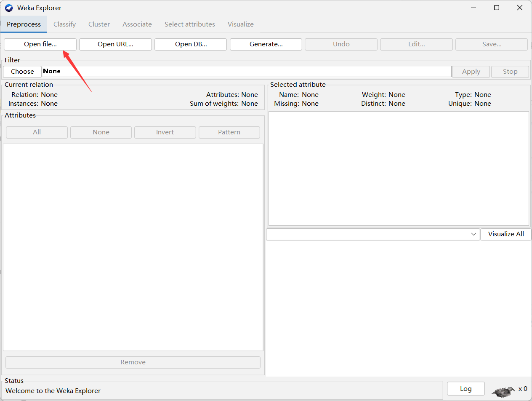Switch to the Cluster tab
The image size is (532, 401).
[x=99, y=24]
